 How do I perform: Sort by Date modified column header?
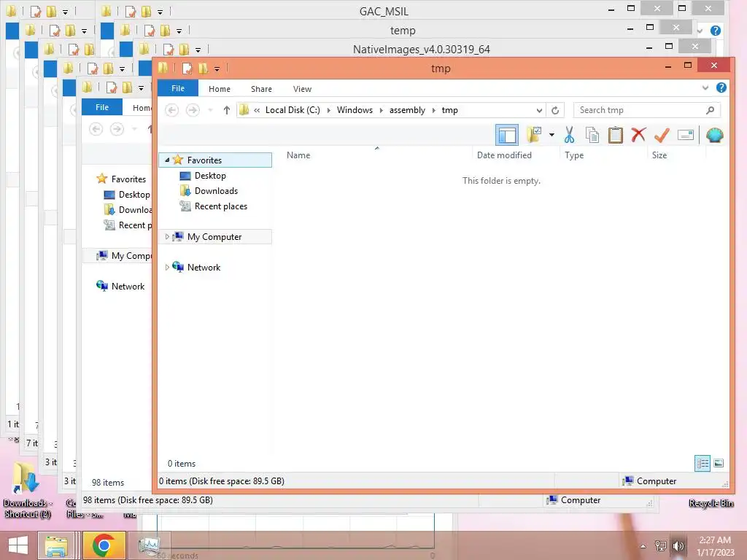[x=516, y=155]
